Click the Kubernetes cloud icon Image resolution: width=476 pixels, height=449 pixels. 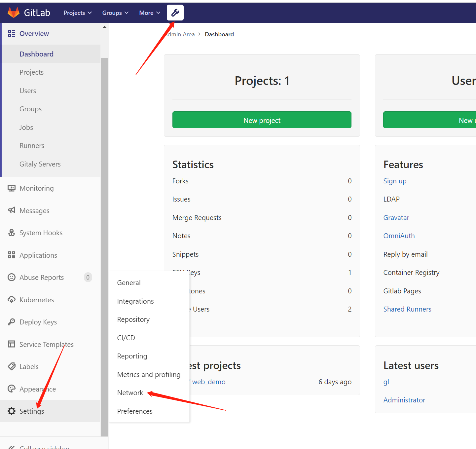(x=12, y=299)
